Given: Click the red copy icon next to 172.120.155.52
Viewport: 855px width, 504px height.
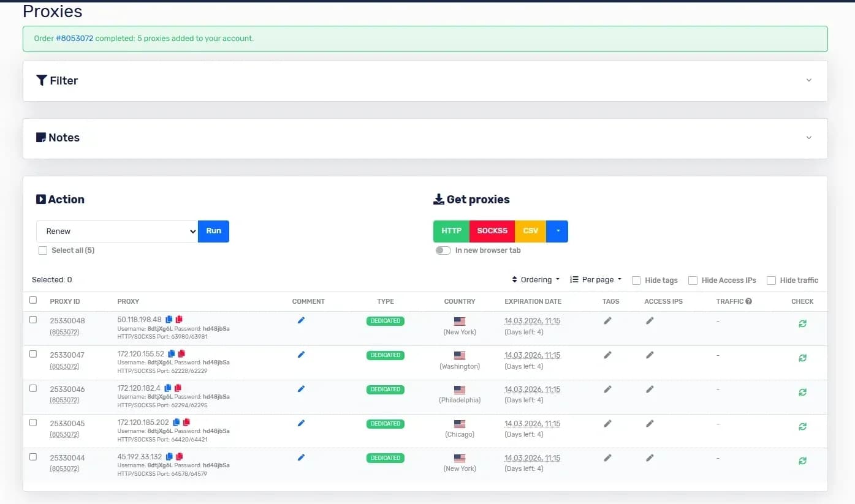Looking at the screenshot, I should pyautogui.click(x=183, y=354).
